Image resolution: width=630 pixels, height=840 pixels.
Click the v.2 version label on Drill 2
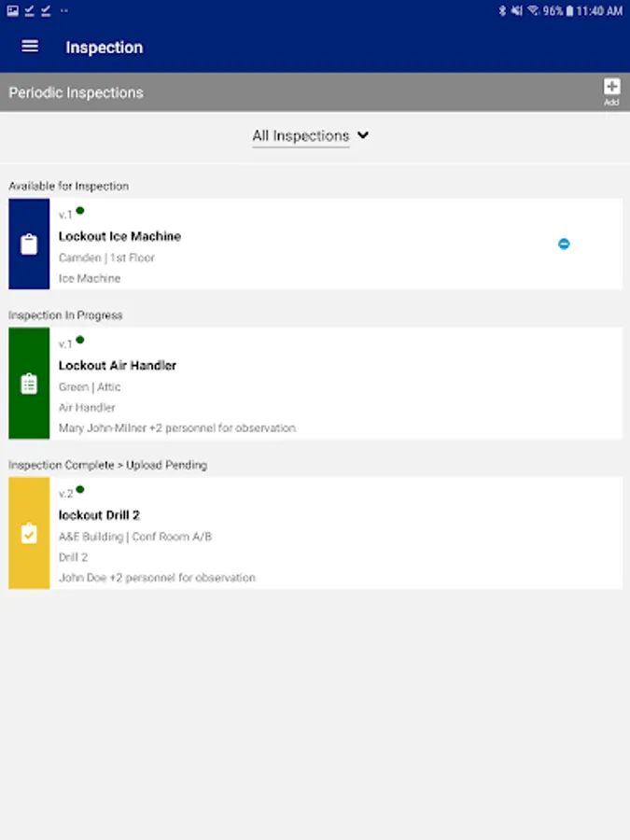pos(65,494)
